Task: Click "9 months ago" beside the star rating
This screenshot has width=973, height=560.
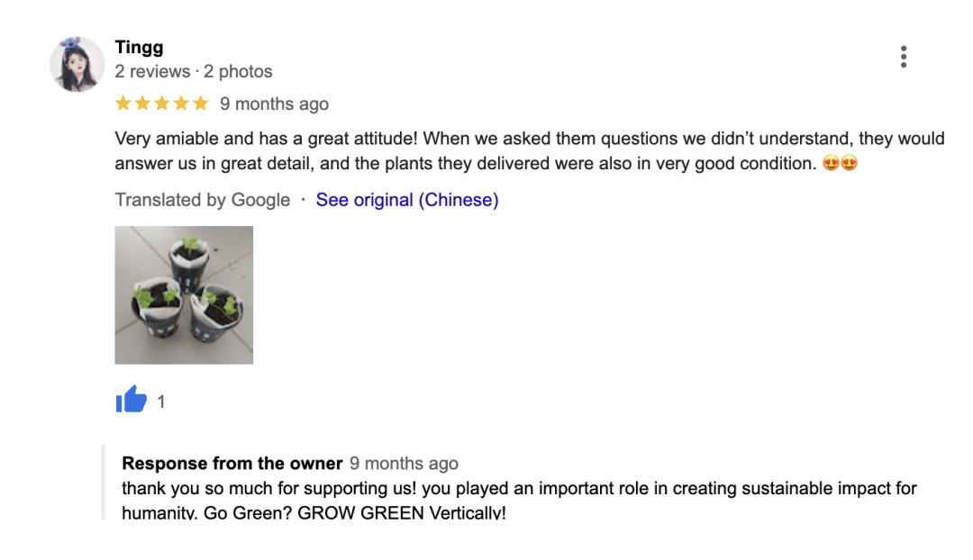Action: click(x=274, y=104)
